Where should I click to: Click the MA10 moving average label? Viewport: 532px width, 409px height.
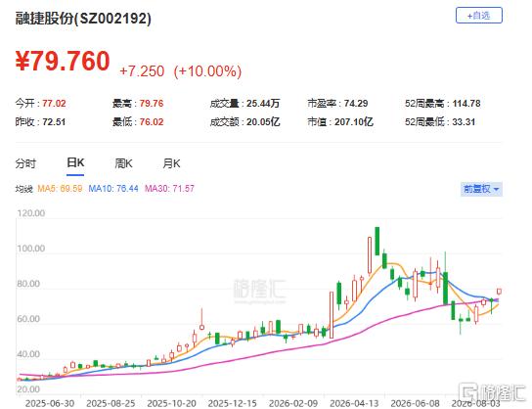(113, 189)
